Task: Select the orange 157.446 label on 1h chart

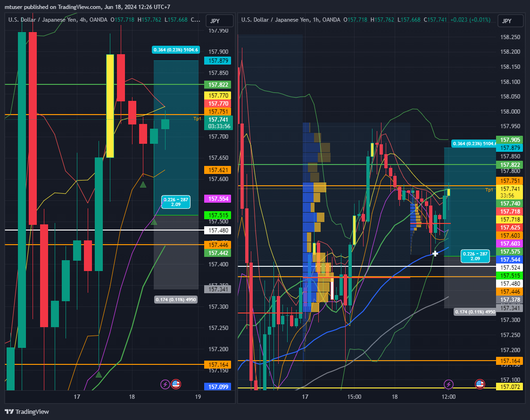Action: pyautogui.click(x=510, y=292)
